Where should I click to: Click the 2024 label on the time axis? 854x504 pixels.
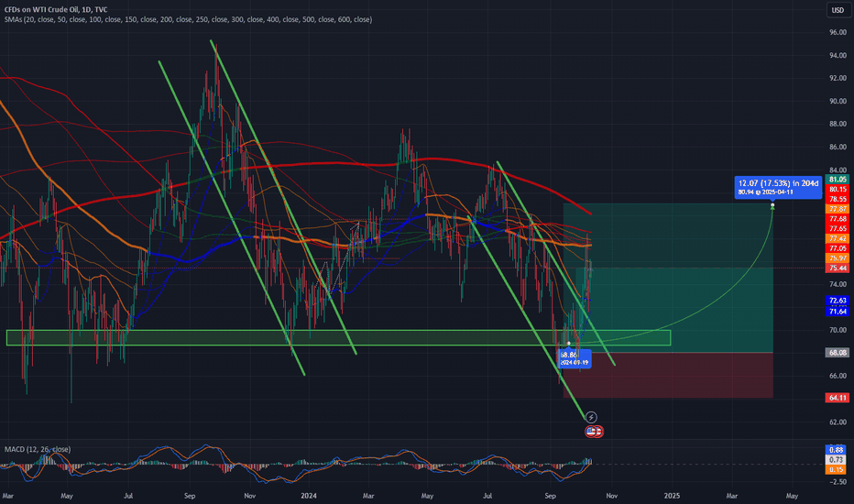pos(309,496)
